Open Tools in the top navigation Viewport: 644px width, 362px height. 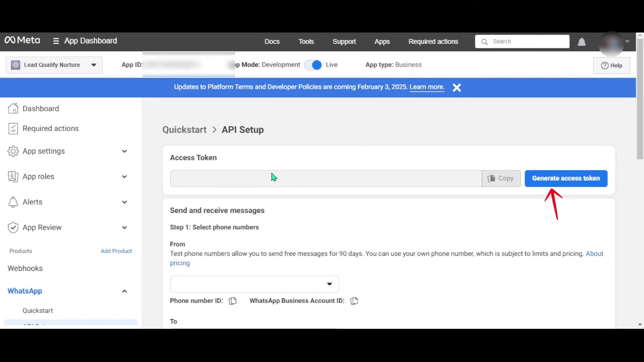pos(306,42)
